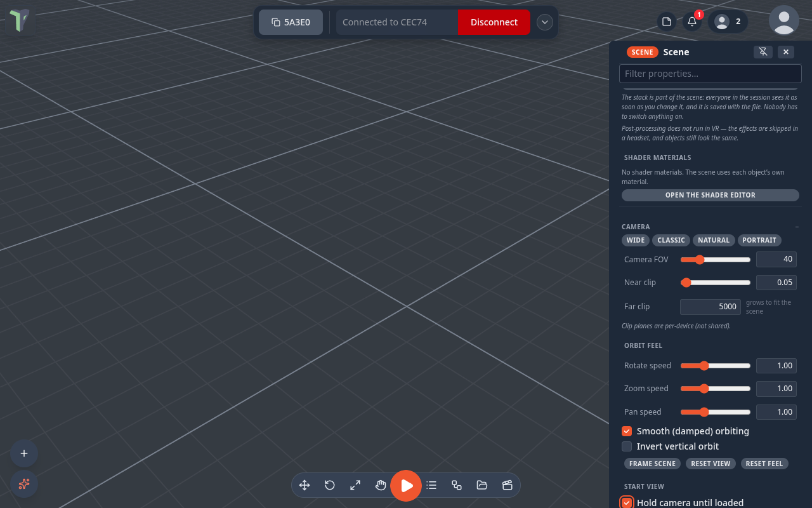Adjust the Zoom speed slider
812x508 pixels.
click(x=716, y=389)
